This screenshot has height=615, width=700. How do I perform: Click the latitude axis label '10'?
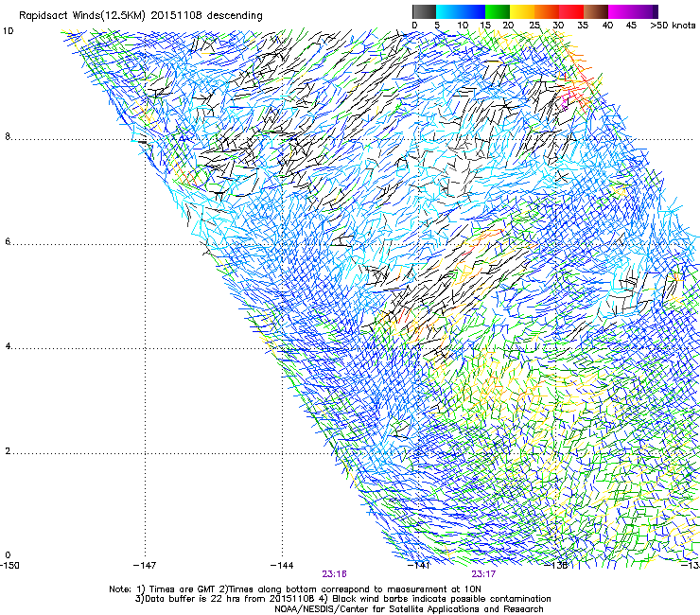[8, 31]
